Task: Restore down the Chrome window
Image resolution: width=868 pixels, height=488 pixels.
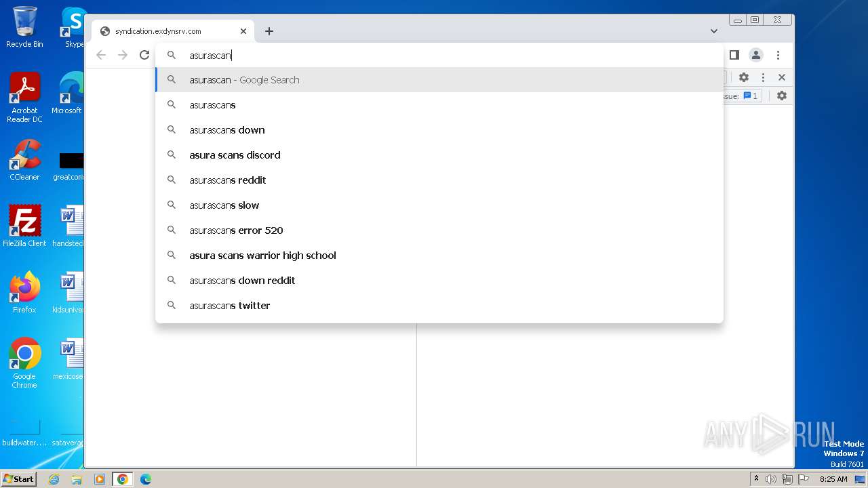Action: [x=755, y=20]
